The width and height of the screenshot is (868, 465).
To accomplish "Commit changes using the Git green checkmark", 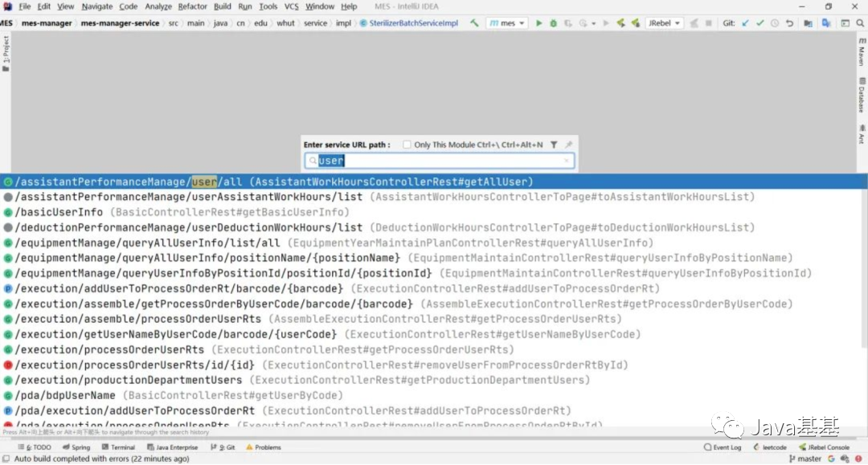I will tap(760, 23).
